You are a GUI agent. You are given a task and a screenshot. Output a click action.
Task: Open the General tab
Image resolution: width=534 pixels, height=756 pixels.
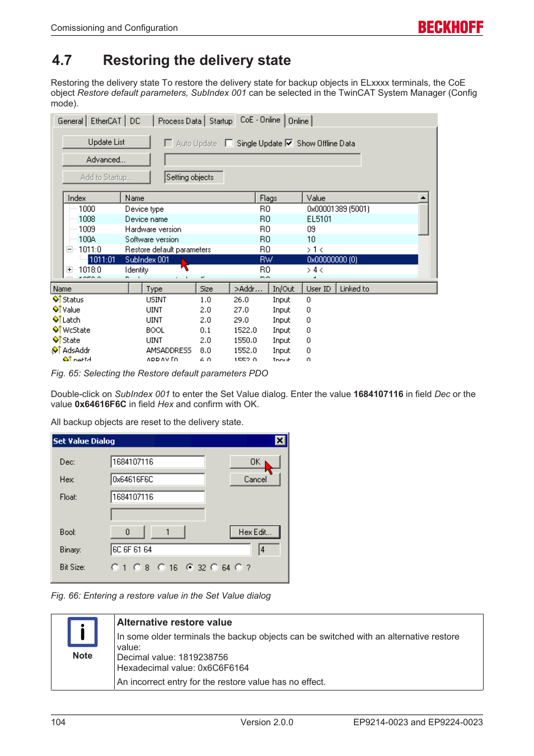tap(71, 121)
